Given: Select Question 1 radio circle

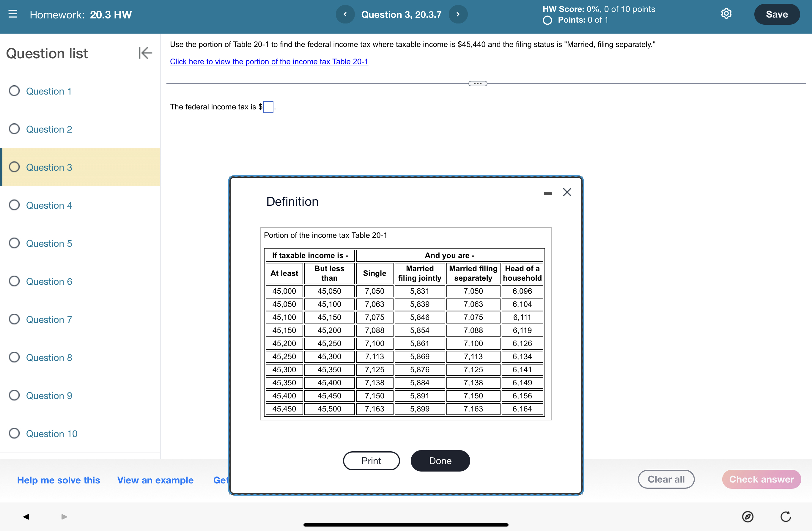Looking at the screenshot, I should pyautogui.click(x=14, y=91).
